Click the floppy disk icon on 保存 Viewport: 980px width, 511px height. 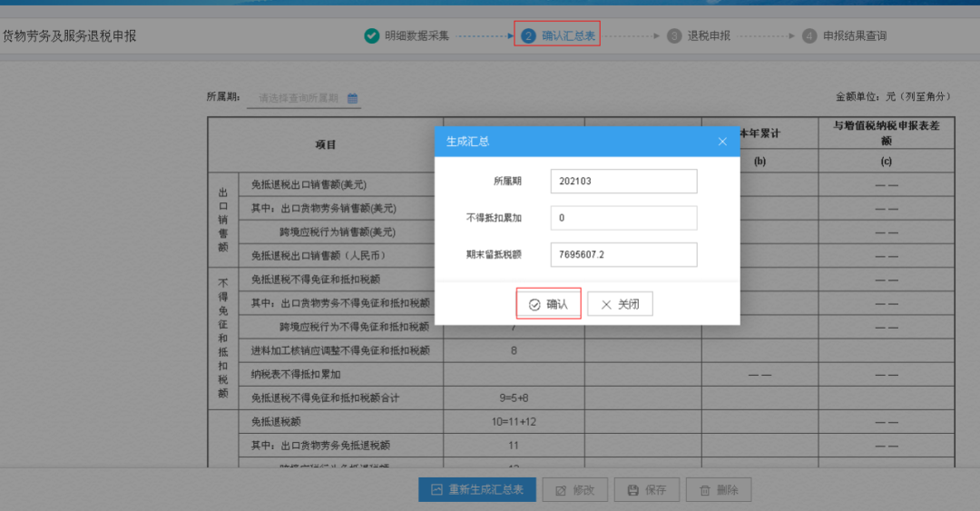click(x=633, y=490)
